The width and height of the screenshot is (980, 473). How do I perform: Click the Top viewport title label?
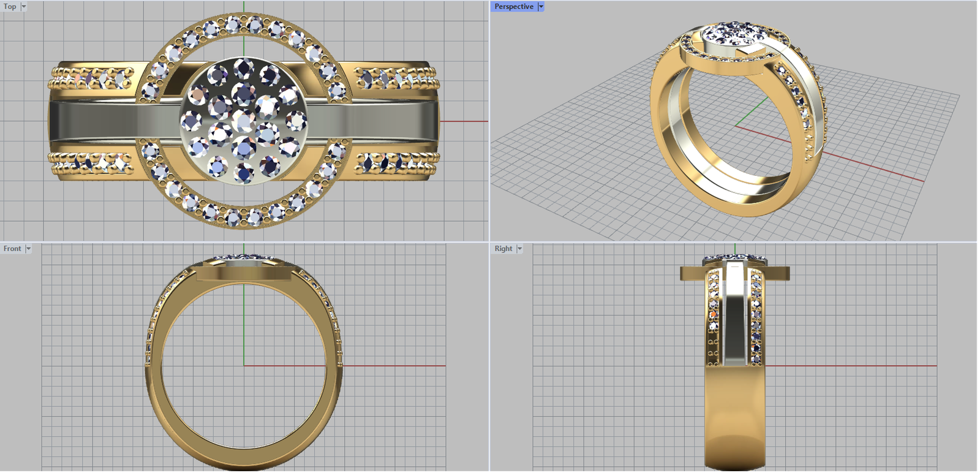10,7
